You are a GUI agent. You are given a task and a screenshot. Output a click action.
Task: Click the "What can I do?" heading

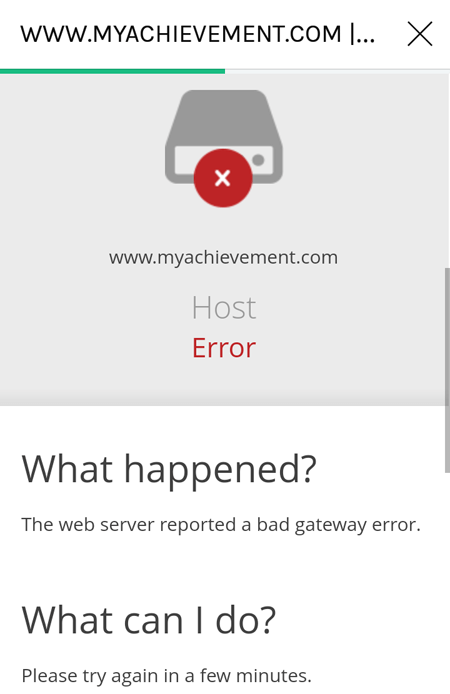click(x=149, y=621)
